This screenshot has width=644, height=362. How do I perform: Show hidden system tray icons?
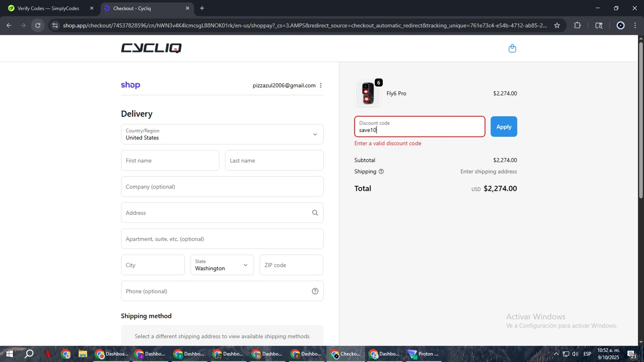tap(556, 354)
